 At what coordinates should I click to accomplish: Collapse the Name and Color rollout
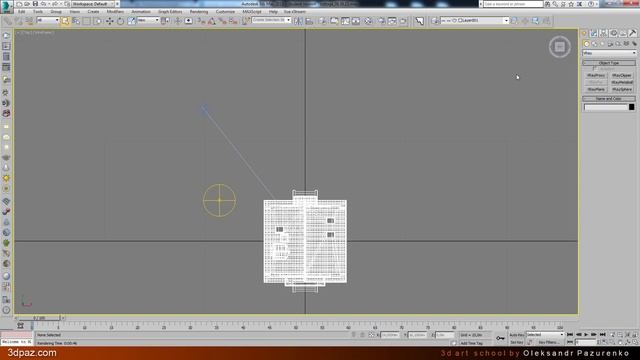609,99
